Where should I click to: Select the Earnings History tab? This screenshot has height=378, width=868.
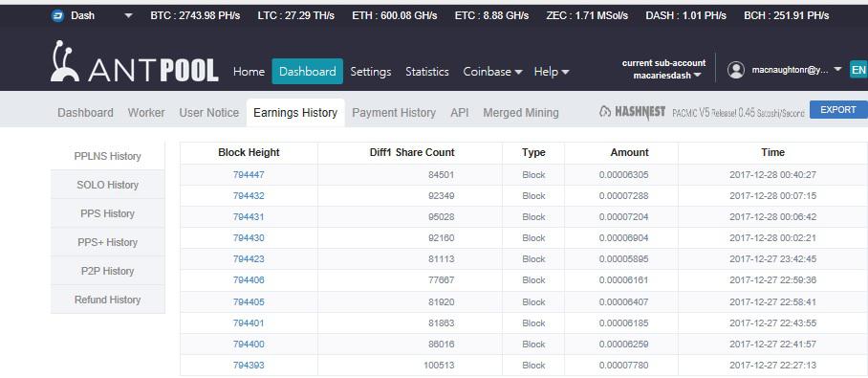click(x=295, y=113)
